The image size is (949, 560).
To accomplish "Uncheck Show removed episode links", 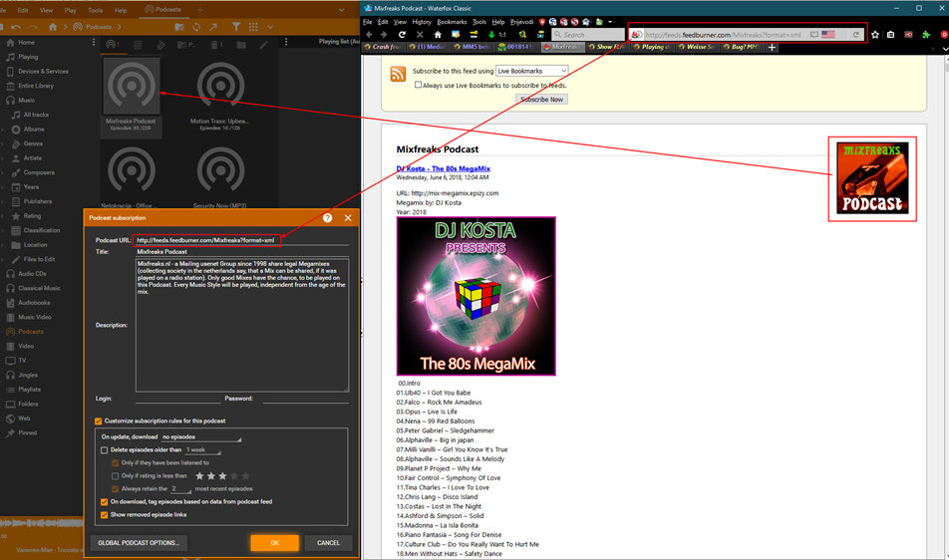I will (x=105, y=515).
